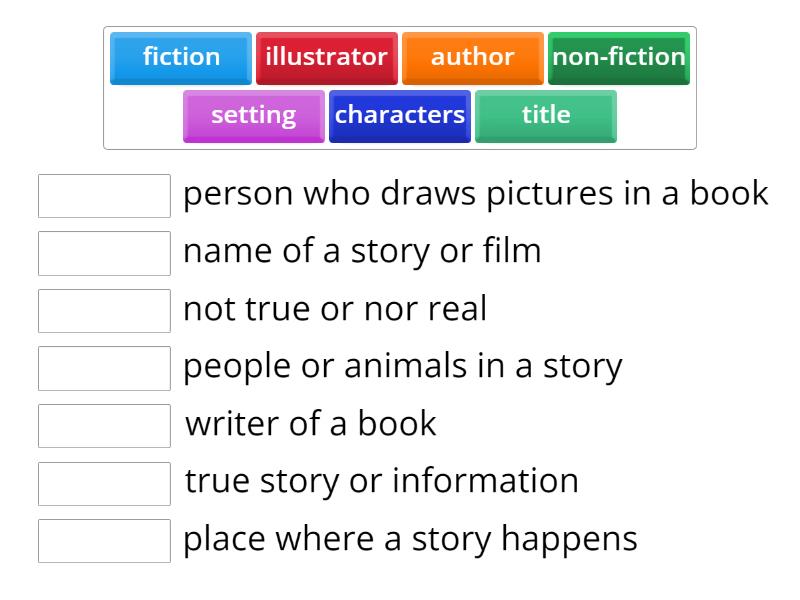800x600 pixels.
Task: Click the orange 'author' word tile
Action: point(472,58)
